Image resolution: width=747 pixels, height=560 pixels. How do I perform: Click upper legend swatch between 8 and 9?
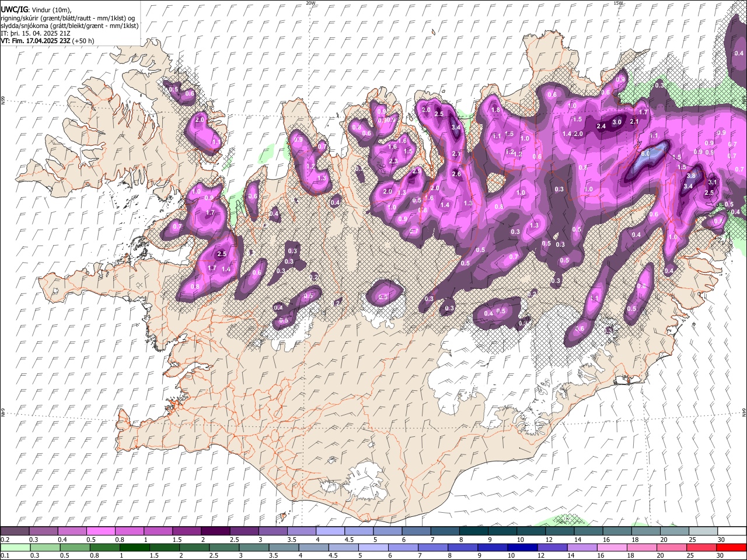[474, 531]
